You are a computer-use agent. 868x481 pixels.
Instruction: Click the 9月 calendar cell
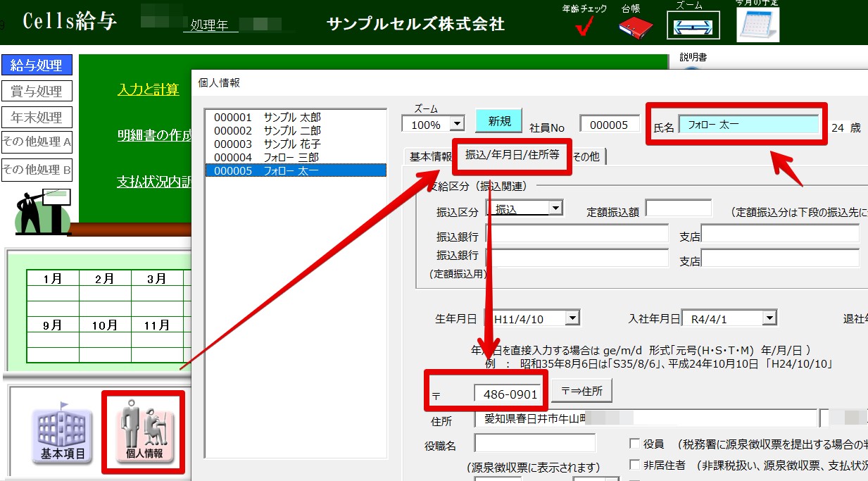(53, 325)
